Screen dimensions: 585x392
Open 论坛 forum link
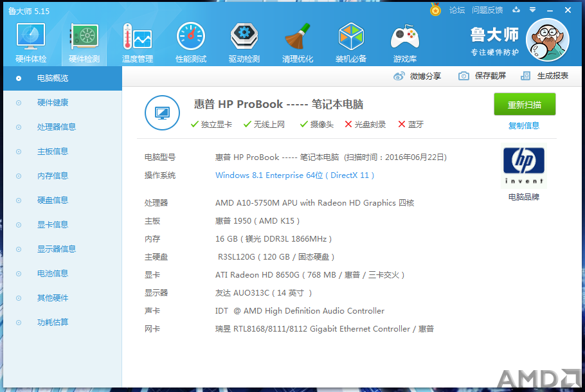457,10
